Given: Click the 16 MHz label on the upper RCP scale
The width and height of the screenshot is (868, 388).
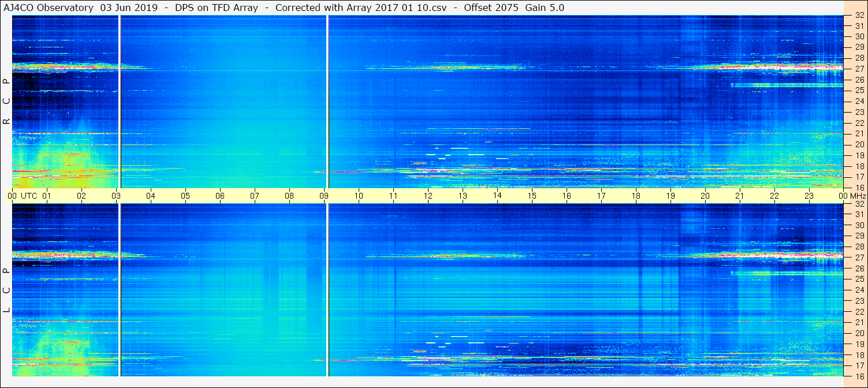Looking at the screenshot, I should 859,187.
